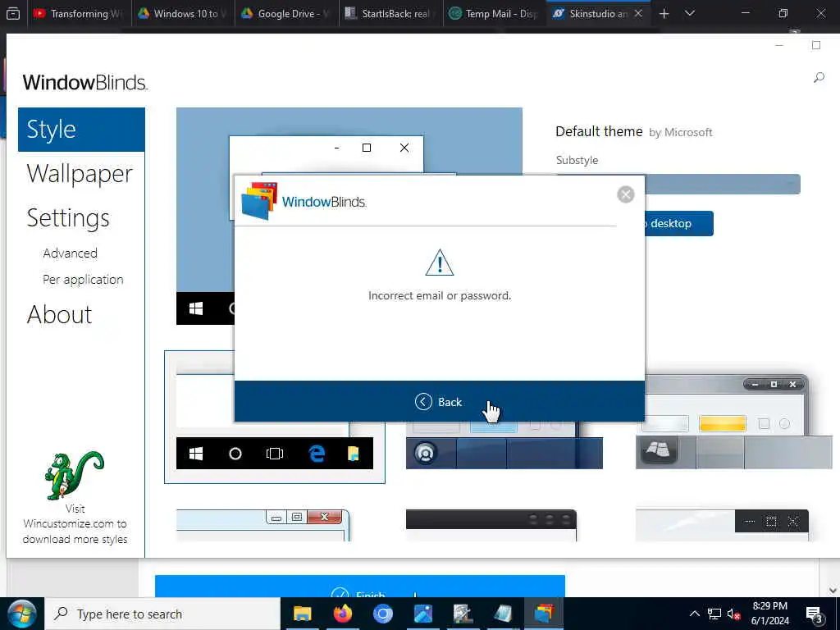Open the clock showing 8:29 PM

(x=769, y=614)
